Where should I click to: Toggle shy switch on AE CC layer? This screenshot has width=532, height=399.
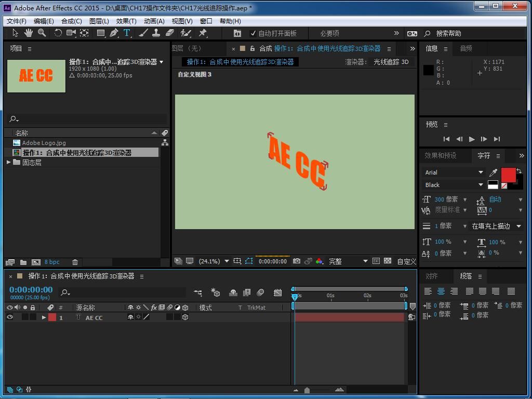click(130, 317)
